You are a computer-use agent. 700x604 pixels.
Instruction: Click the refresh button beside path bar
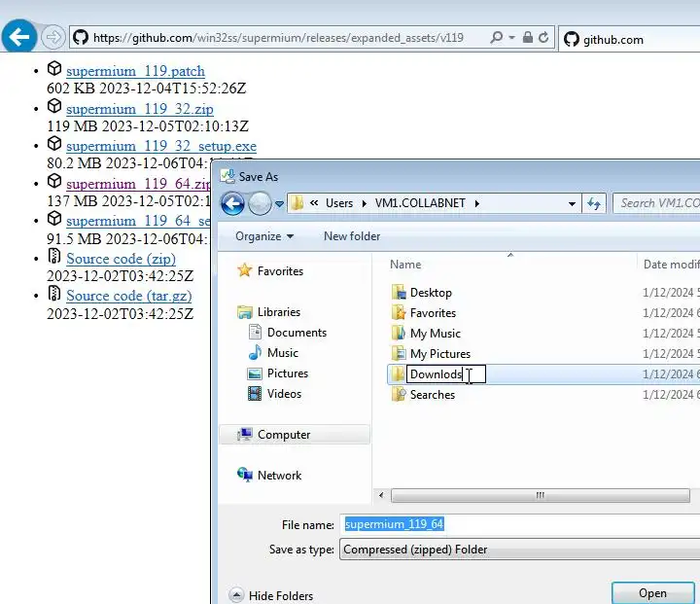tap(594, 203)
